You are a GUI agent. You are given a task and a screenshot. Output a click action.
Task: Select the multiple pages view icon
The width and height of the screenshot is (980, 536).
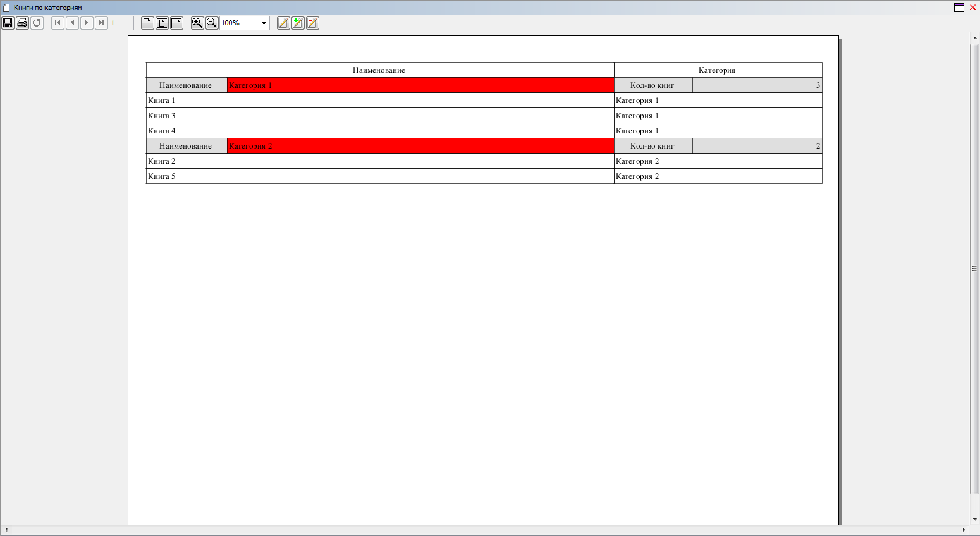(176, 23)
